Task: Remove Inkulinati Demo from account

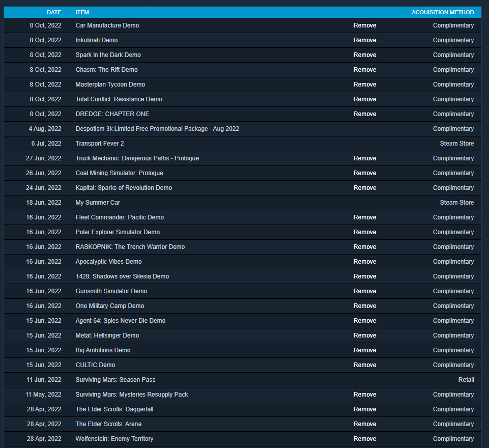Action: 364,40
